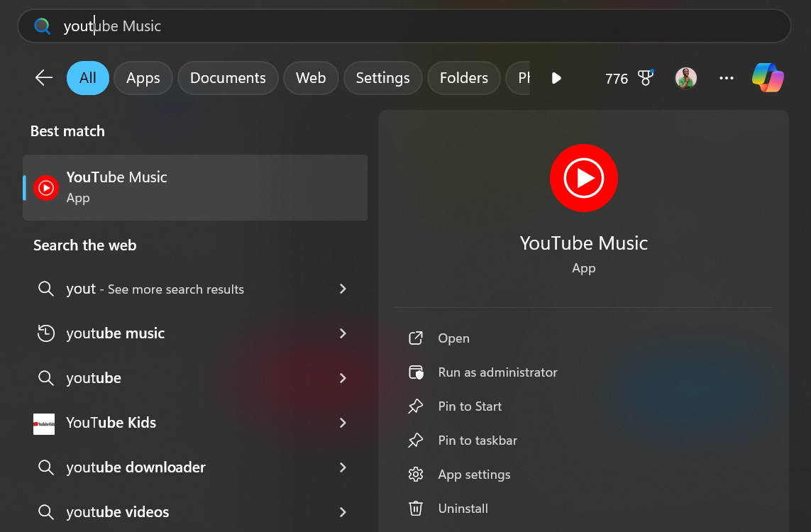Expand the youtube music web suggestion
Screen dimensions: 811x532
click(343, 333)
